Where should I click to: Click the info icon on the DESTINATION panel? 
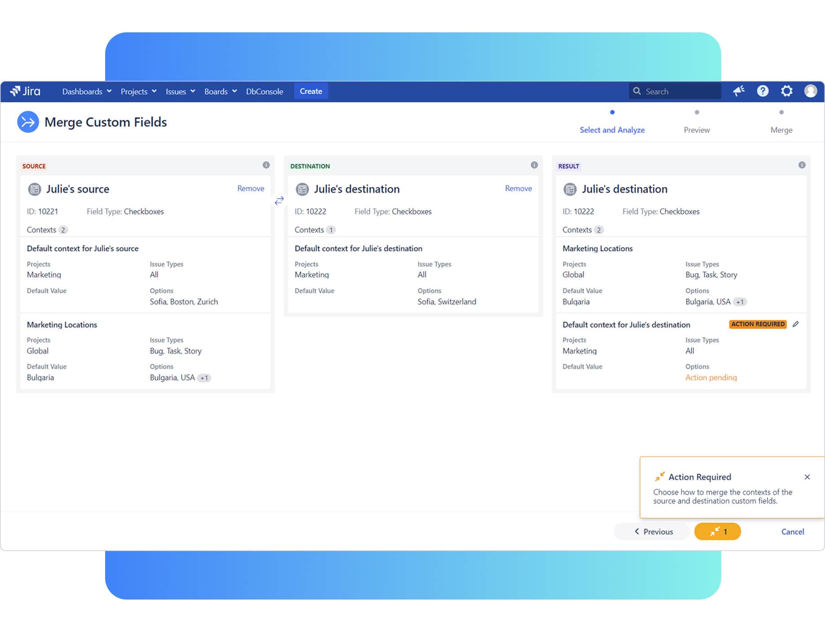[534, 165]
